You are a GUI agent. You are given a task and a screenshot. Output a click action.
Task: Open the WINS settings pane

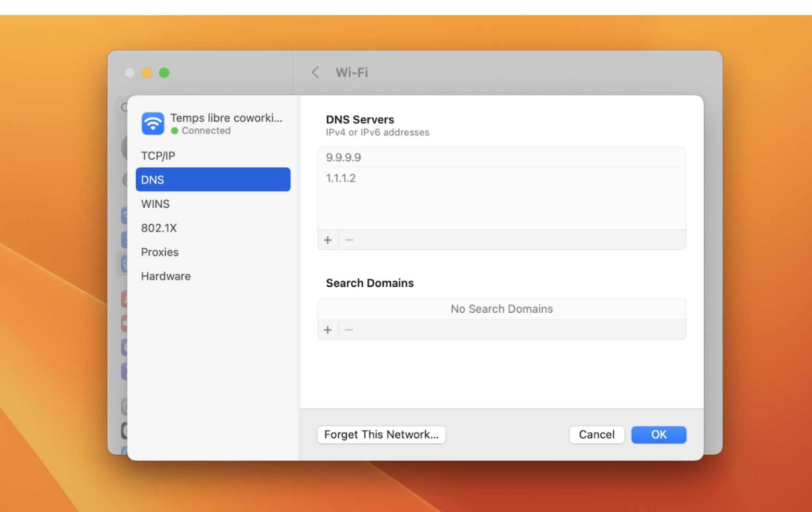coord(155,203)
